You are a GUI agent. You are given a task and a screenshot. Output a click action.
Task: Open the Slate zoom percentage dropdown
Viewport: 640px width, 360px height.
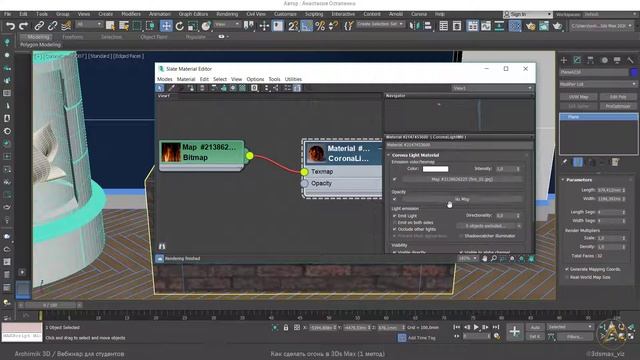click(468, 258)
